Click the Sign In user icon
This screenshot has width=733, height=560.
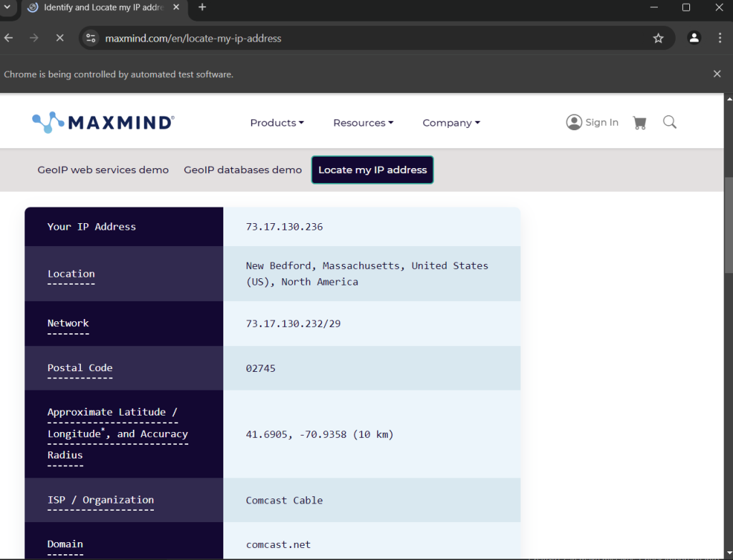[574, 122]
